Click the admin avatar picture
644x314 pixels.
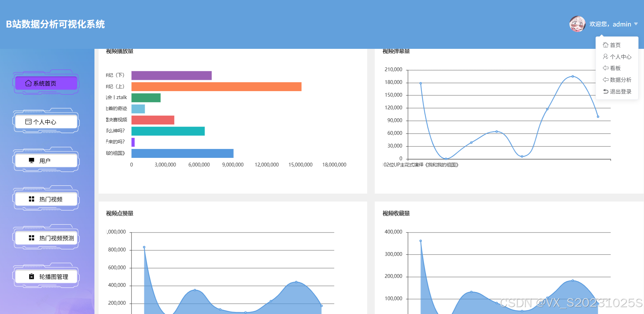577,24
